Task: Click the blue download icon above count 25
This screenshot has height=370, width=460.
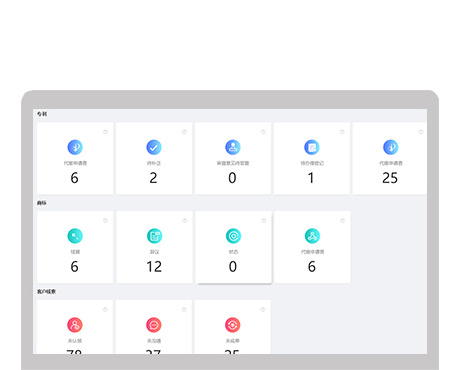Action: click(x=390, y=147)
